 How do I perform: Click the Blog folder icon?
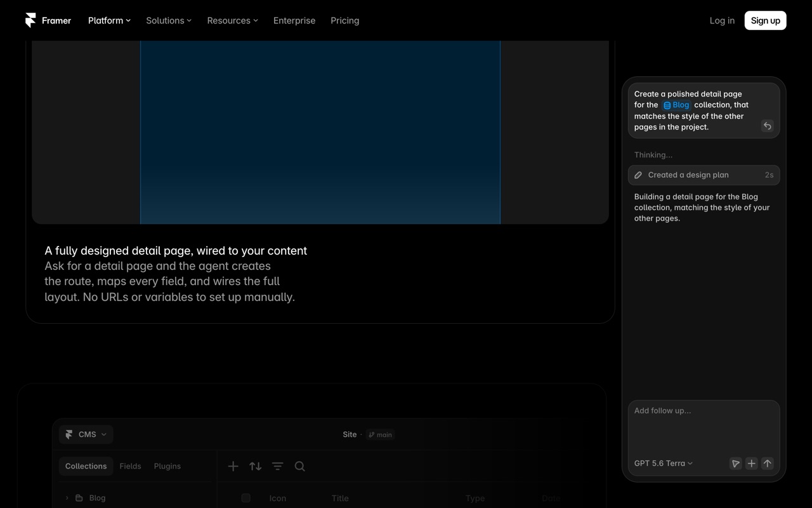point(79,498)
